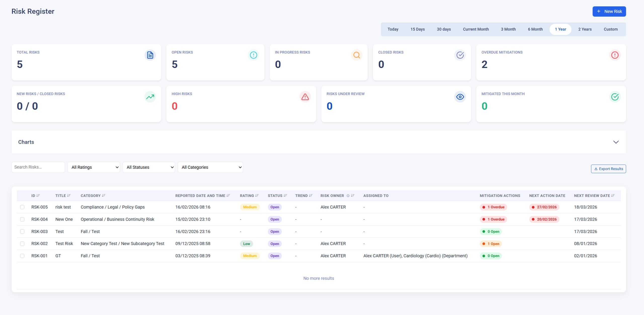Image resolution: width=644 pixels, height=315 pixels.
Task: Click the Overdue Mitigations alert icon
Action: [x=615, y=55]
